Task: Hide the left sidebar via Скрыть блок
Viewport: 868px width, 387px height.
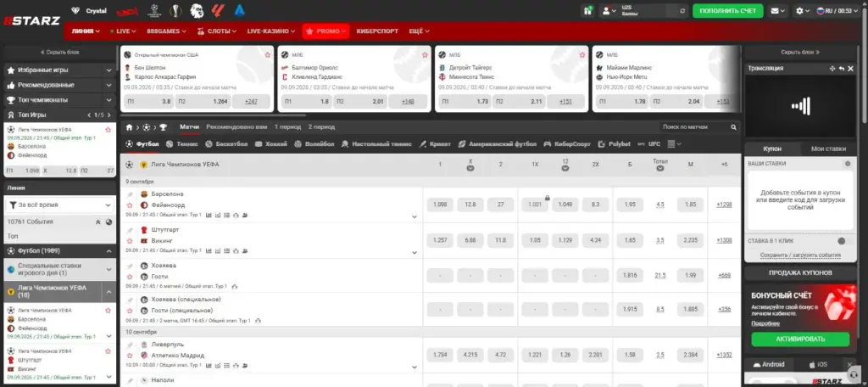Action: [x=60, y=52]
